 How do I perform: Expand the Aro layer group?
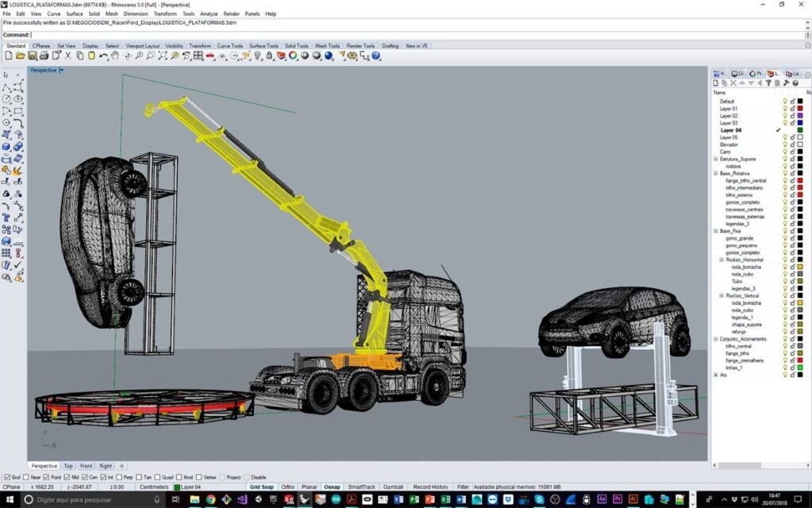tap(716, 375)
